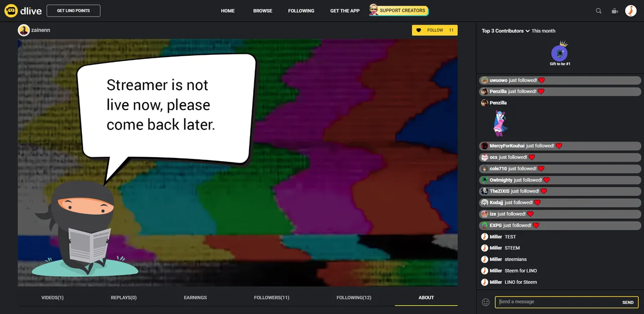The image size is (644, 314).
Task: Click the offline stream video area
Action: click(x=237, y=163)
